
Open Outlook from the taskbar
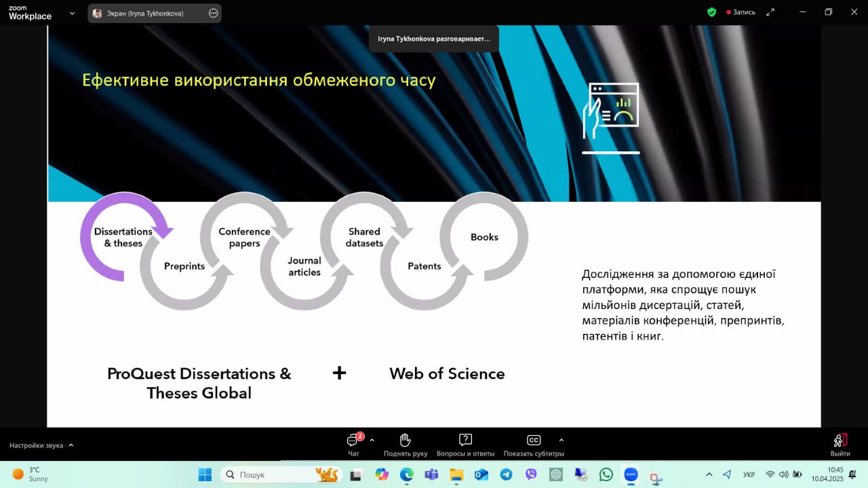click(481, 474)
